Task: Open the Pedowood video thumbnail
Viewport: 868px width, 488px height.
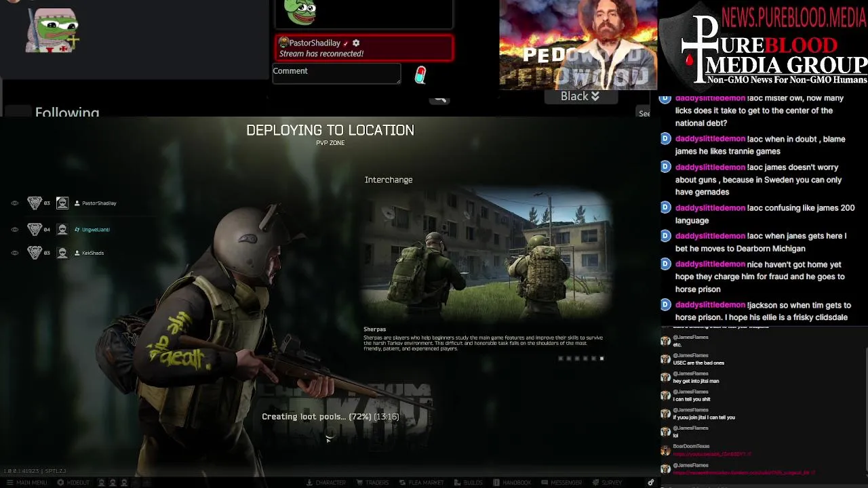Action: click(578, 45)
